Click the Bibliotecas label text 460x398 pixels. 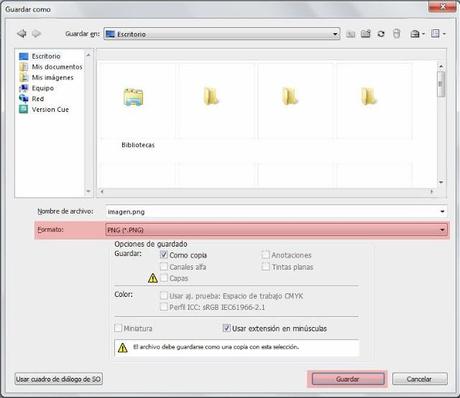(x=138, y=145)
